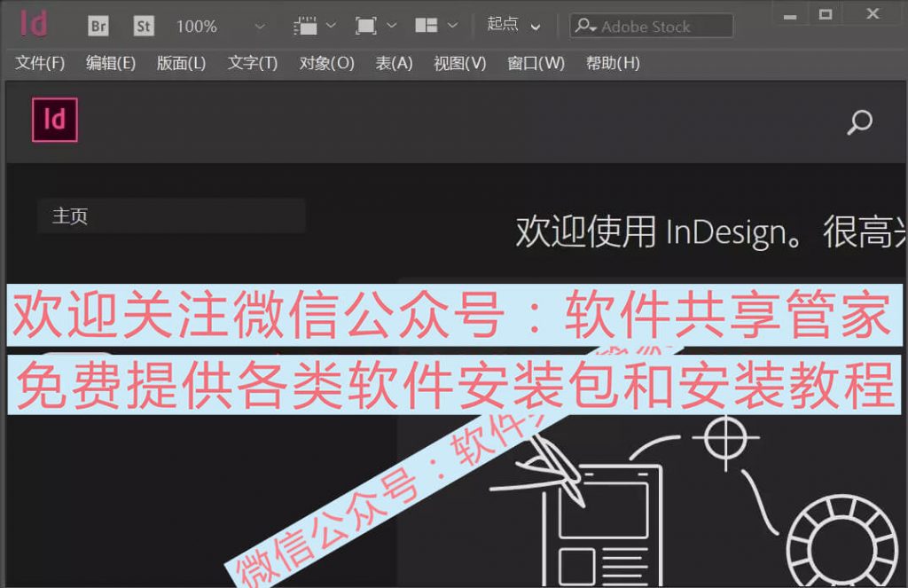
Task: Open the 文字(T) menu
Action: point(253,63)
